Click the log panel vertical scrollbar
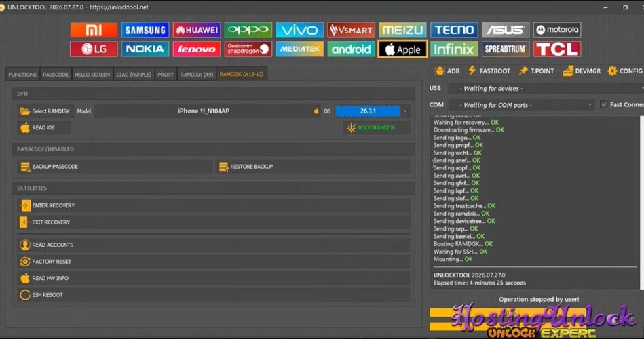 click(641, 202)
